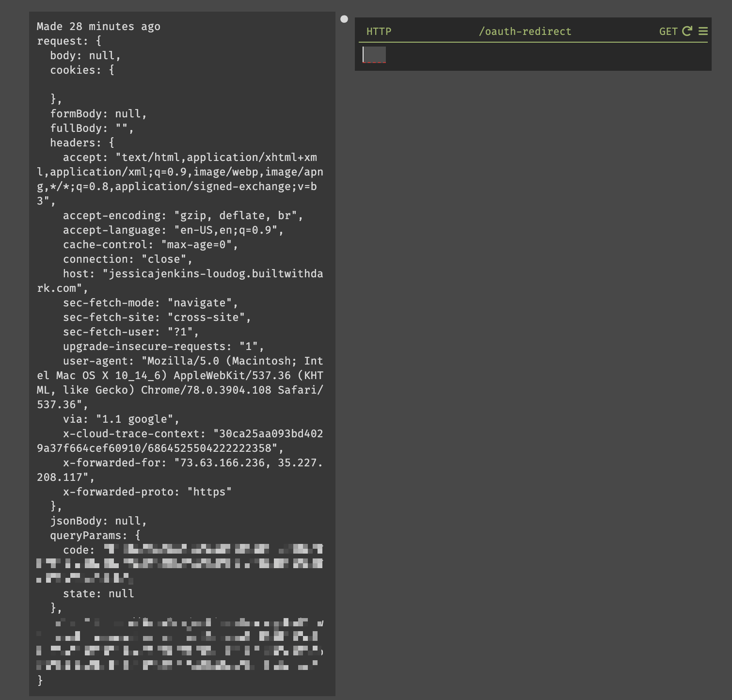The width and height of the screenshot is (732, 700).
Task: Click the 'request: {' line
Action: point(69,41)
